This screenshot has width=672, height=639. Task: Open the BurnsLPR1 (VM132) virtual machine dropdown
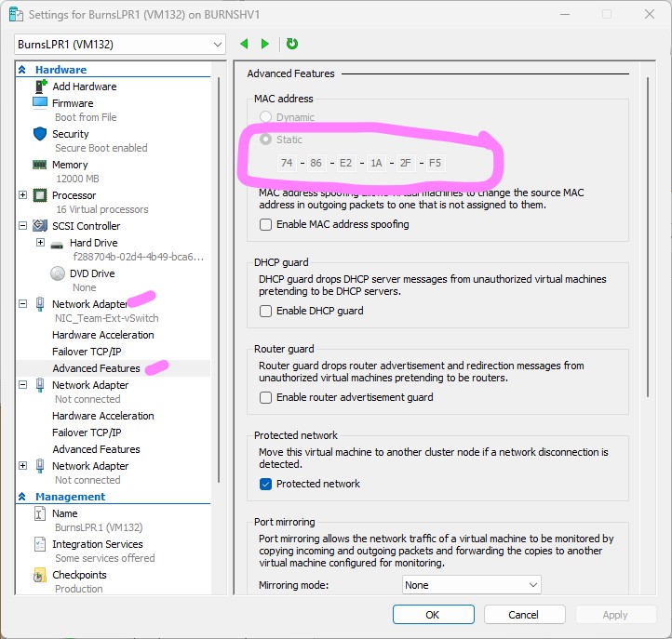click(120, 45)
